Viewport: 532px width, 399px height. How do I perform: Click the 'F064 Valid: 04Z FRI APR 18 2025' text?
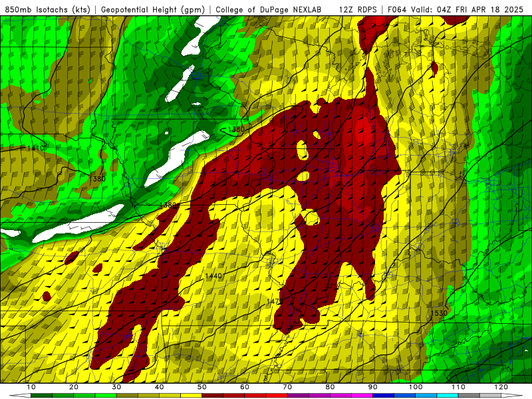pos(456,9)
